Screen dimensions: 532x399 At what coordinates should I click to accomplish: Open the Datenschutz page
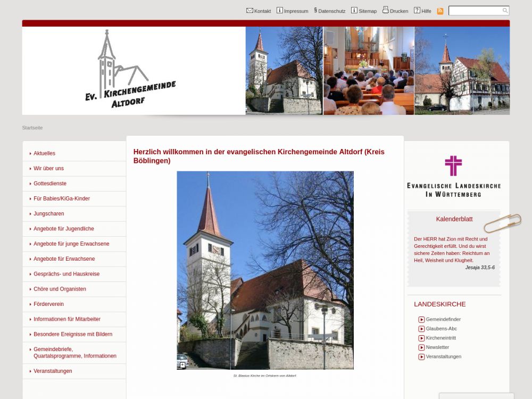click(331, 11)
